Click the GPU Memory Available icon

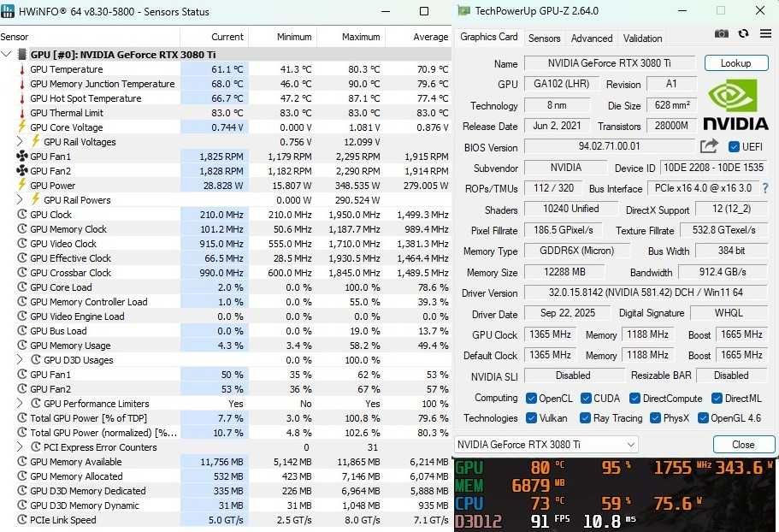tap(22, 461)
